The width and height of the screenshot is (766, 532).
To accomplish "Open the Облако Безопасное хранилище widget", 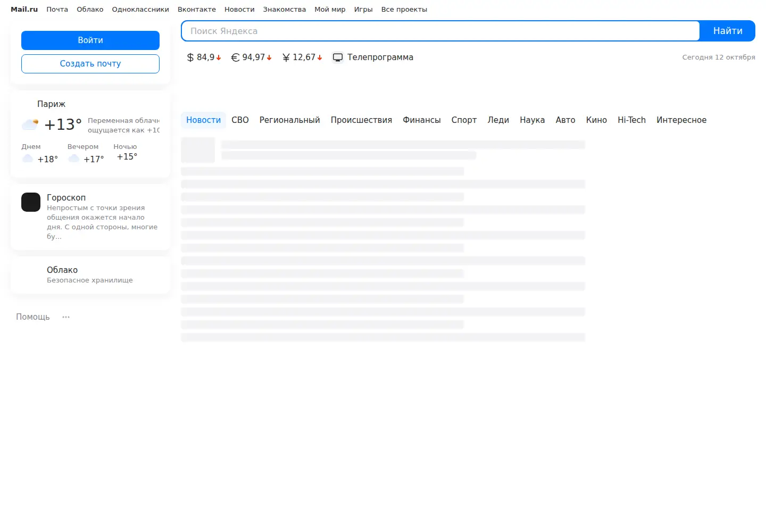I will click(90, 275).
